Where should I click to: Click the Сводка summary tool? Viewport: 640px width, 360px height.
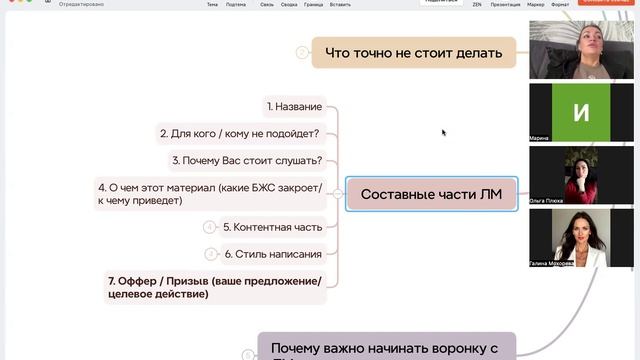click(289, 4)
